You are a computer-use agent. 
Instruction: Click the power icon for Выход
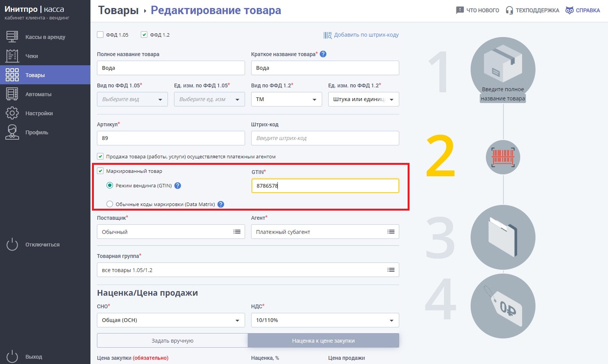[12, 356]
